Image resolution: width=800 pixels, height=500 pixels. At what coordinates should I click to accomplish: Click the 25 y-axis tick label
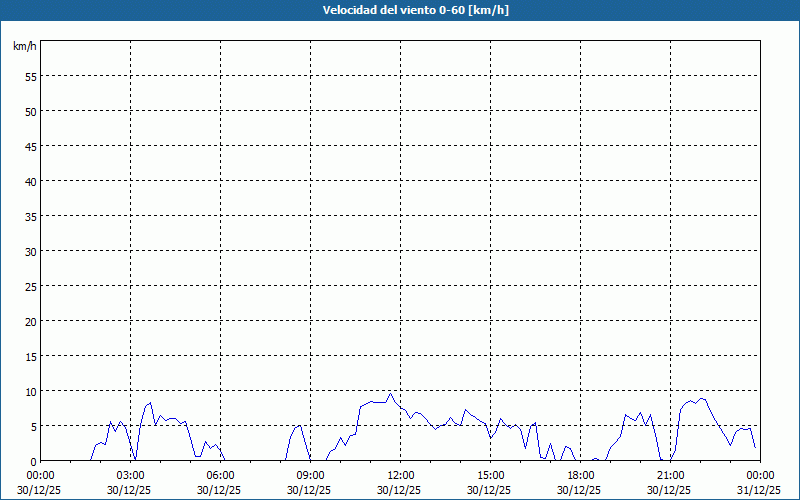click(x=30, y=286)
